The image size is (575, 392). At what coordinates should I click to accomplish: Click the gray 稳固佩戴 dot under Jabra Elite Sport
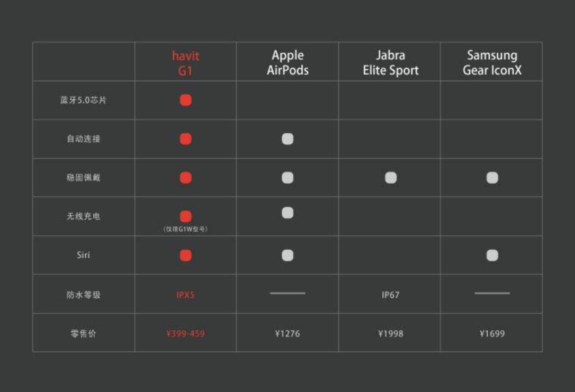click(x=391, y=178)
